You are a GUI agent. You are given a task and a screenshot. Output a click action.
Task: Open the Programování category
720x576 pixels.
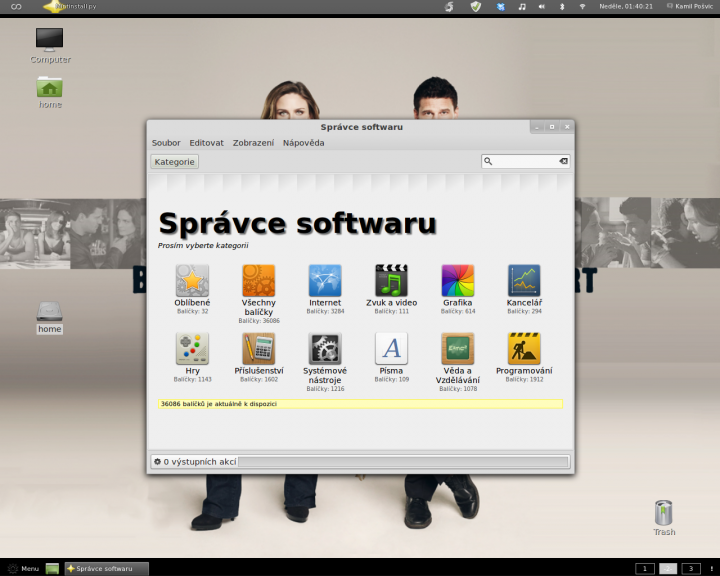pyautogui.click(x=524, y=349)
